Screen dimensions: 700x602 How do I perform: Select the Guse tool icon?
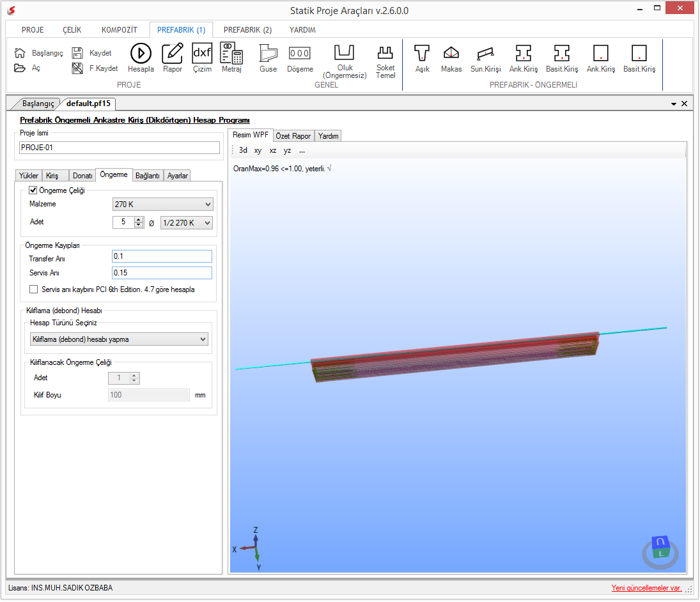[268, 53]
